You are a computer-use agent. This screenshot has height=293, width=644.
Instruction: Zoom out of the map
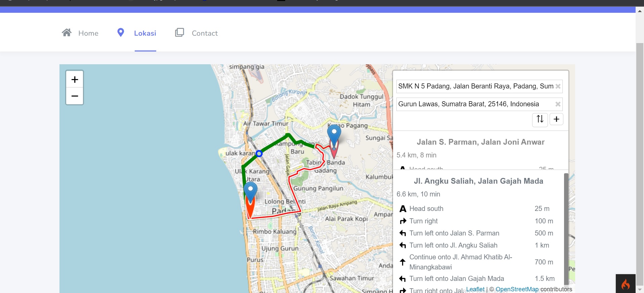tap(75, 96)
